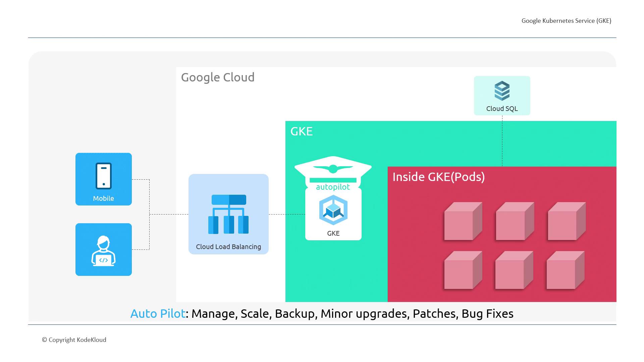Click the Cloud SQL database icon
Viewport: 644px width, 362px height.
click(x=502, y=90)
